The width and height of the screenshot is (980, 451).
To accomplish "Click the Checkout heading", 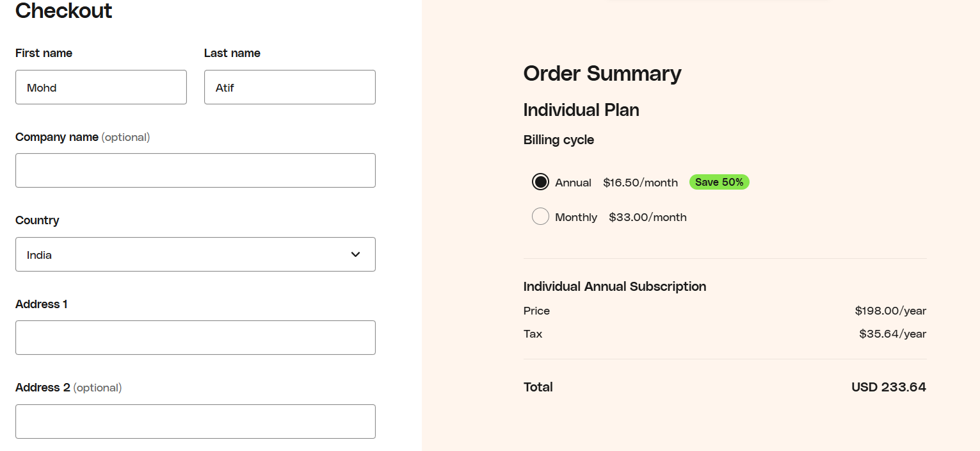I will coord(63,11).
